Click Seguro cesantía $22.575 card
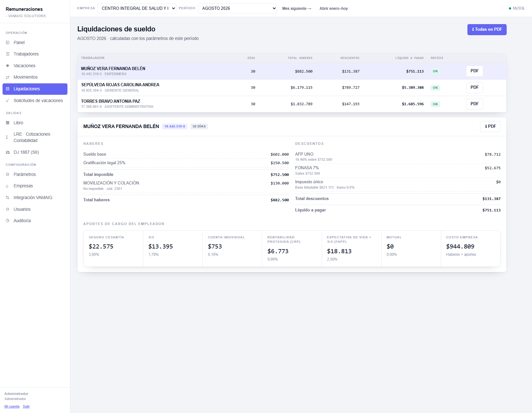 point(113,249)
